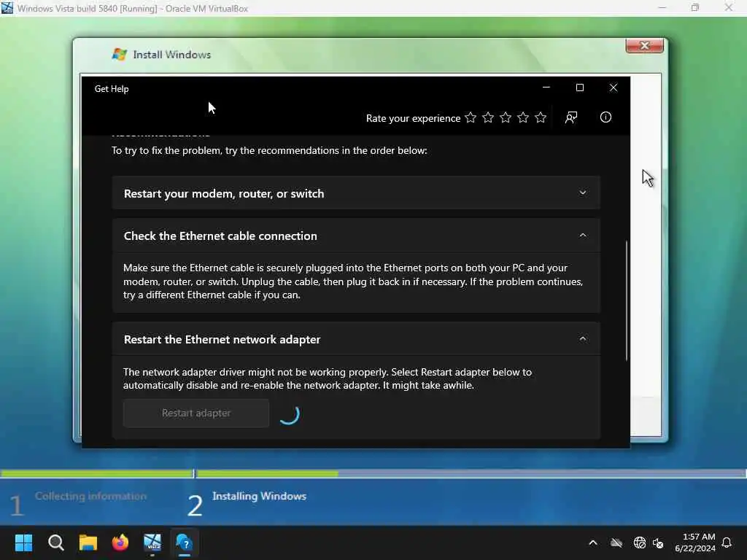Rate experience with the fifth star
The image size is (747, 560).
541,117
